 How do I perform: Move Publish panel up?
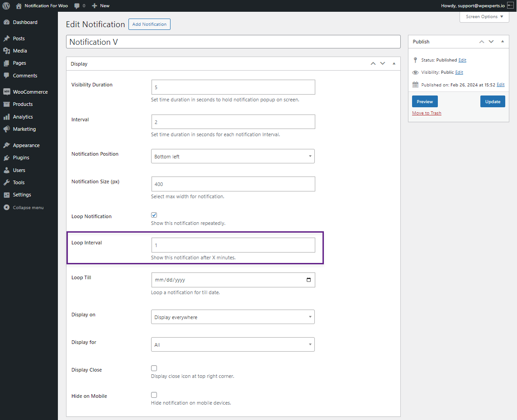click(x=482, y=42)
